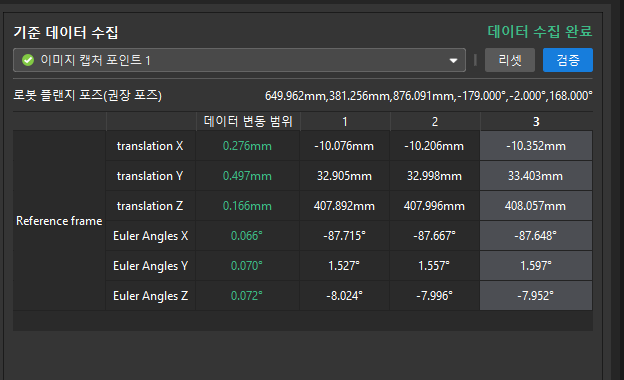Click the -8.024° cell
The width and height of the screenshot is (624, 380).
click(344, 296)
